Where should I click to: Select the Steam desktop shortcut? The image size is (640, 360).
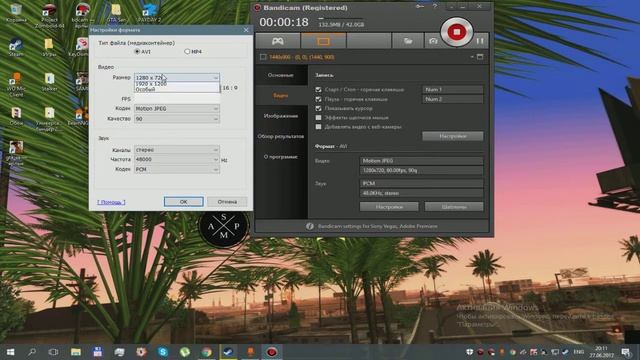pos(16,47)
